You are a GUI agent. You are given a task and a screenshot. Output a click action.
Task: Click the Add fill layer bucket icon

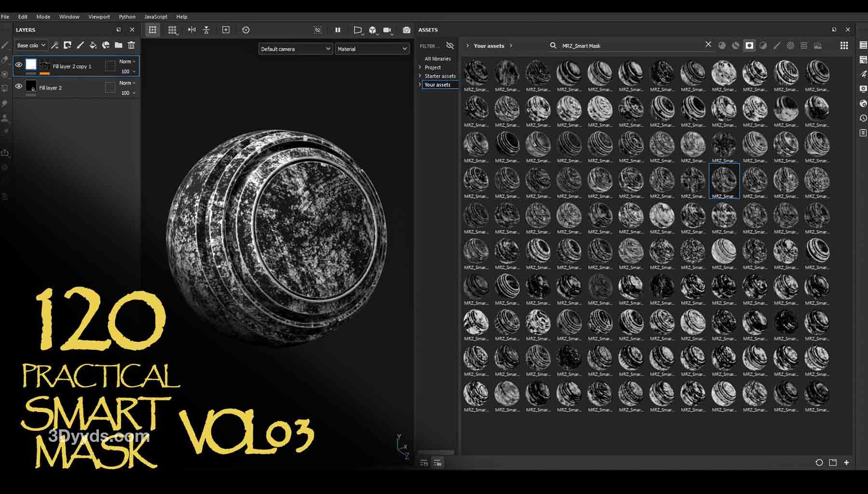coord(93,45)
